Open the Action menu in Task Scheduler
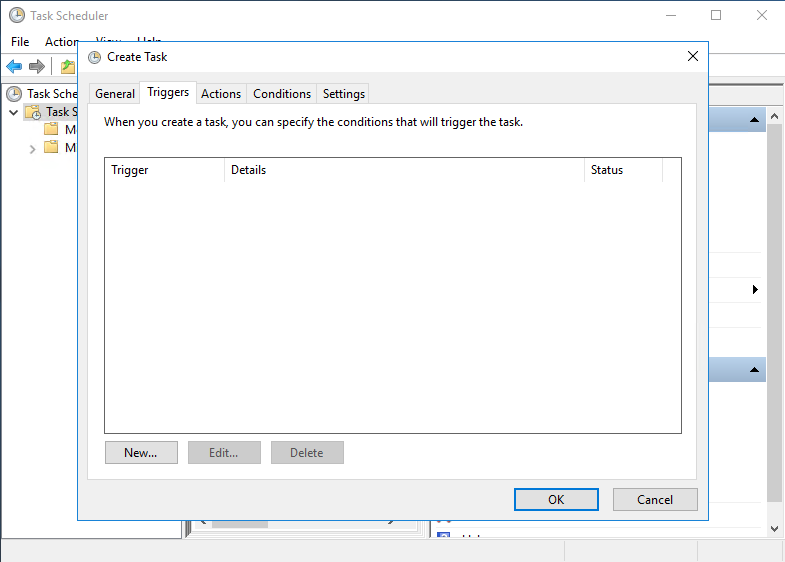Screen dimensions: 785x562 [62, 42]
